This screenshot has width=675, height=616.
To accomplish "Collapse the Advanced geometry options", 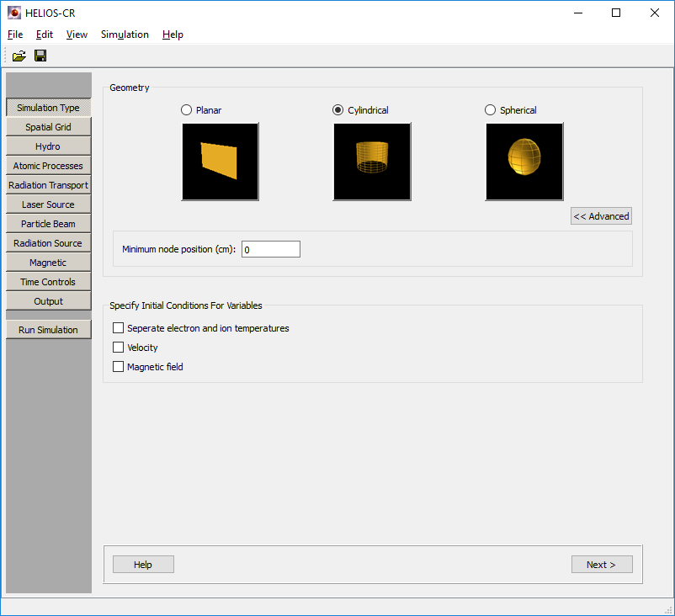I will (x=601, y=216).
